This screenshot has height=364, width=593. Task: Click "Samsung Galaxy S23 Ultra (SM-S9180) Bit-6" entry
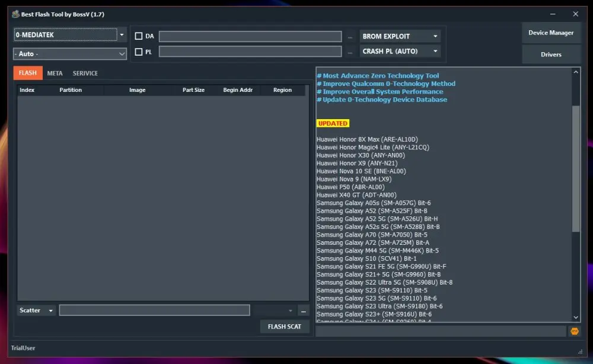(380, 306)
